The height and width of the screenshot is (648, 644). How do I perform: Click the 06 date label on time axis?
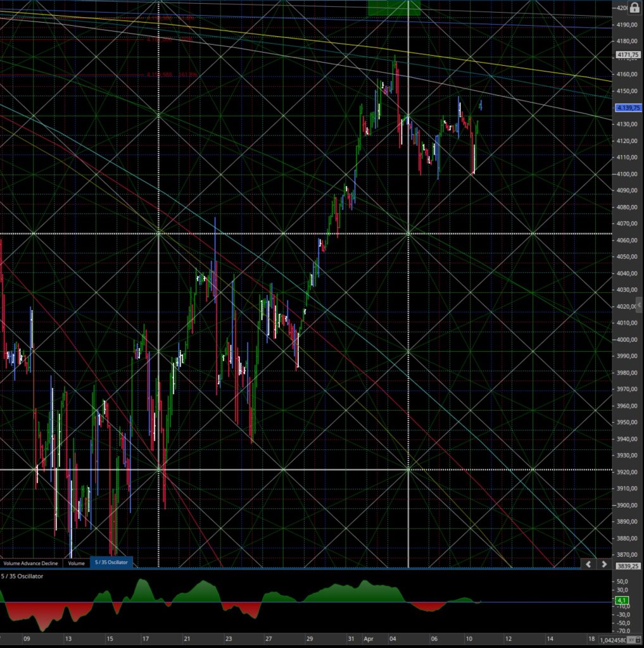[x=434, y=639]
